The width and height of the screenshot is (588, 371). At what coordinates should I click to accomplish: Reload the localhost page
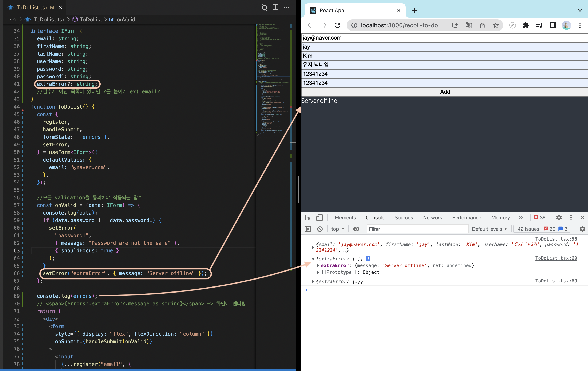click(337, 25)
